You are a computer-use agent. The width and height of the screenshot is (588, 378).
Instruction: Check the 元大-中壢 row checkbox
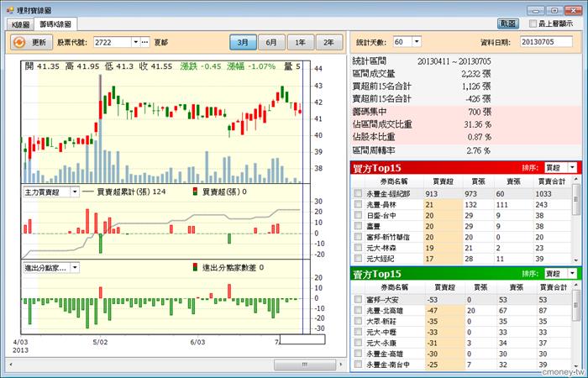tap(358, 332)
